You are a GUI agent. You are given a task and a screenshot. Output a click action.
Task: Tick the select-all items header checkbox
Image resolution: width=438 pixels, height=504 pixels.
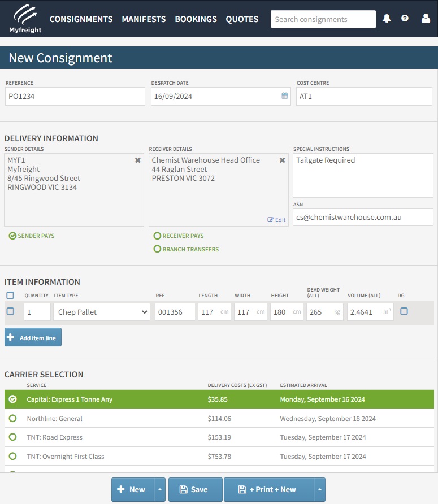coord(10,295)
